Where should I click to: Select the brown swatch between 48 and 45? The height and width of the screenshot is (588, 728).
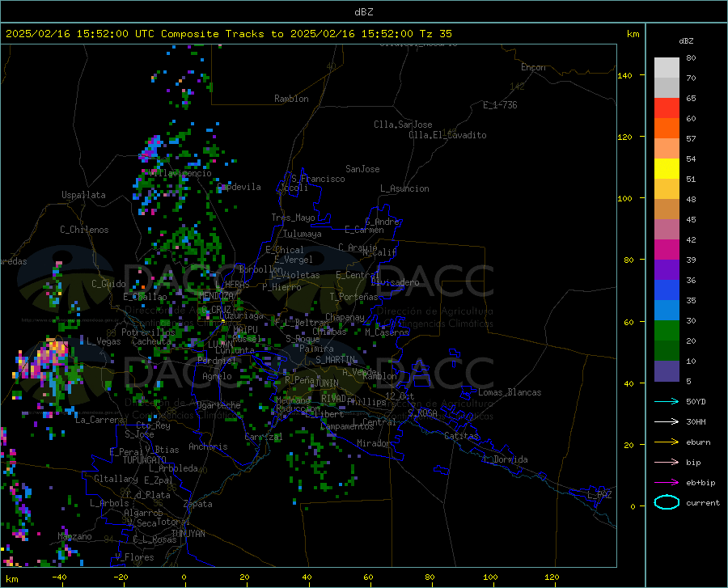coord(667,209)
